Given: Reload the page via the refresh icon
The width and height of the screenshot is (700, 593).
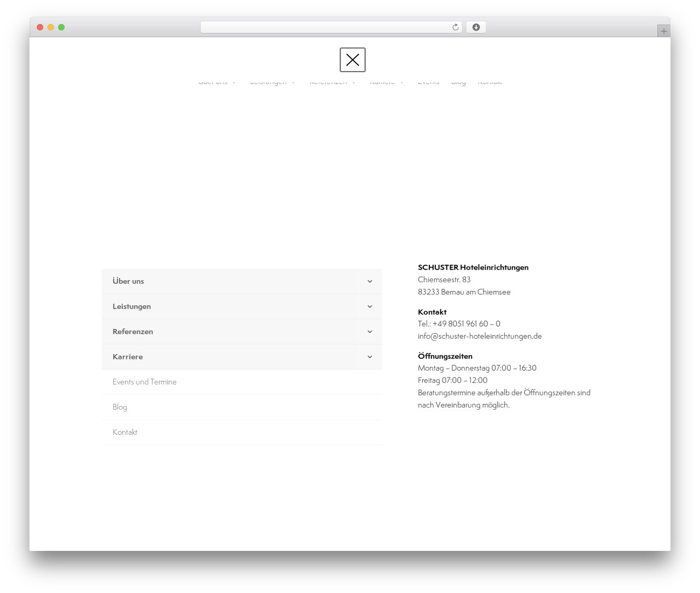Looking at the screenshot, I should click(455, 27).
